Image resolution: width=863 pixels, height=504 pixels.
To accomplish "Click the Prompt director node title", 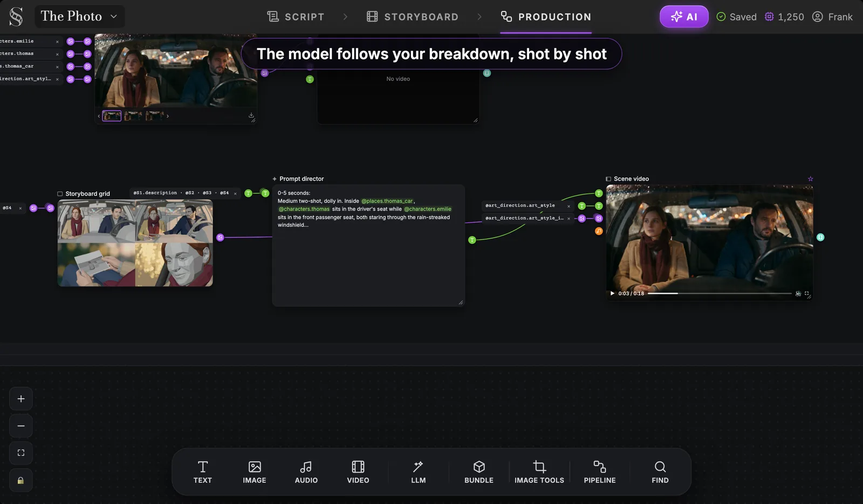I will point(301,179).
